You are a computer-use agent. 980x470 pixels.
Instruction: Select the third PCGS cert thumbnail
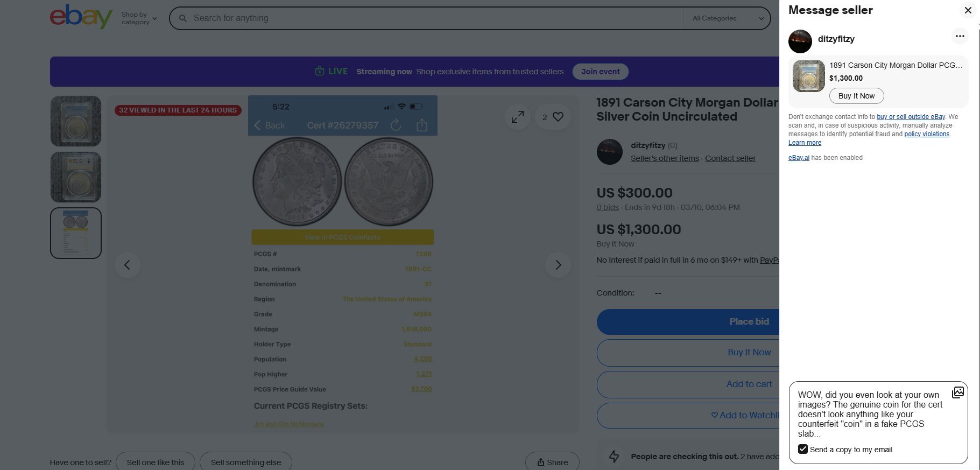tap(76, 233)
